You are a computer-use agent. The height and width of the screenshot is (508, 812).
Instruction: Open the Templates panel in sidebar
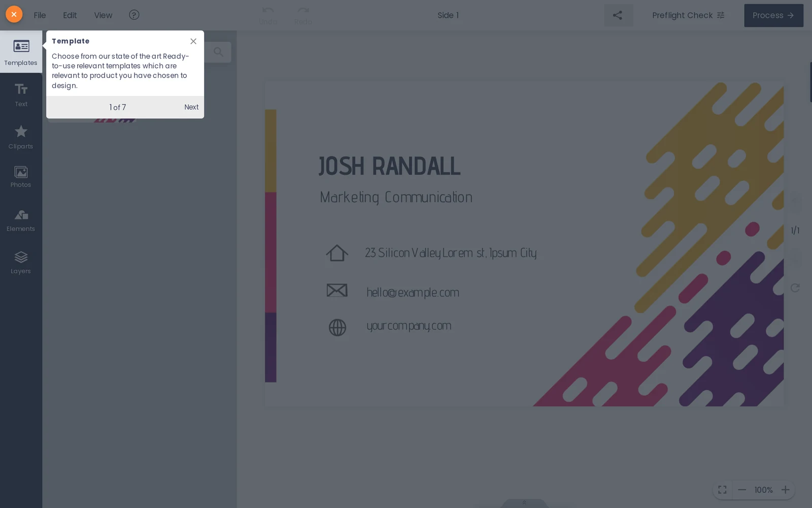pyautogui.click(x=21, y=52)
